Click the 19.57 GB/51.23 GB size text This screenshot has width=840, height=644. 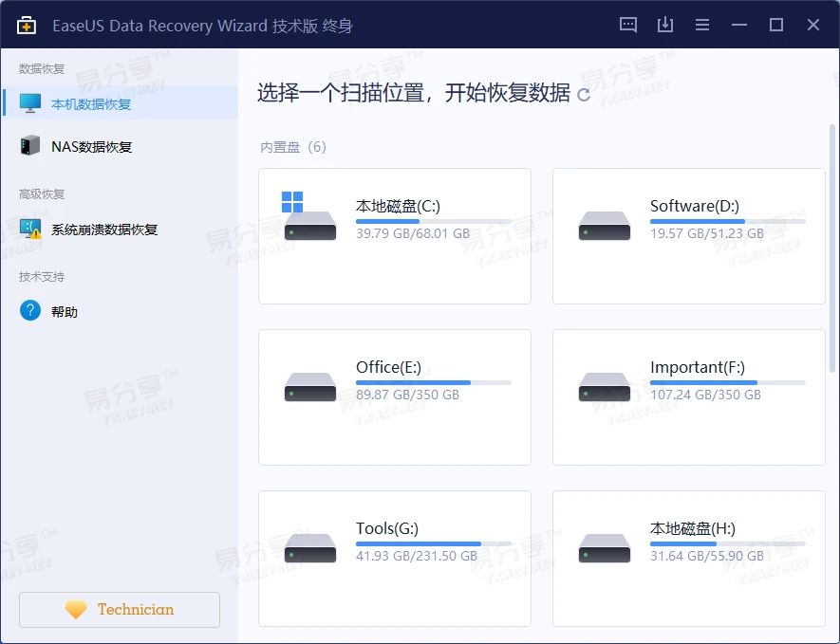click(706, 233)
